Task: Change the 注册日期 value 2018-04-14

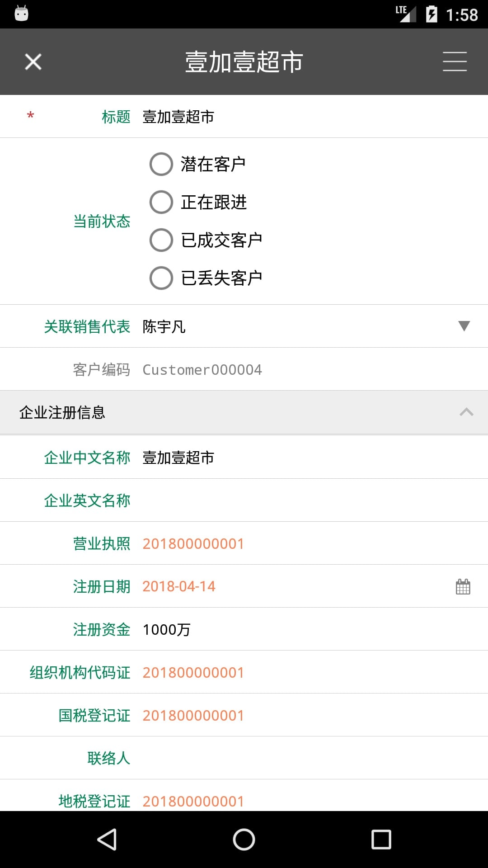Action: pyautogui.click(x=179, y=586)
